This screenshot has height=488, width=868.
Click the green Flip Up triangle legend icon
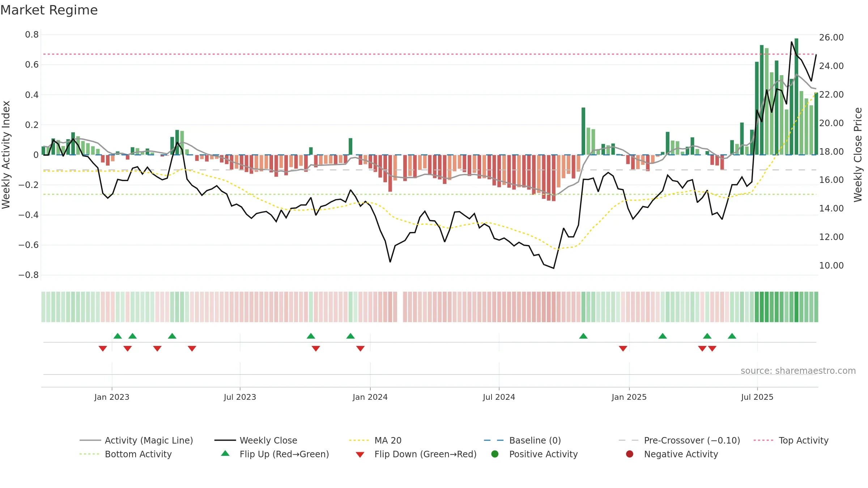(225, 453)
